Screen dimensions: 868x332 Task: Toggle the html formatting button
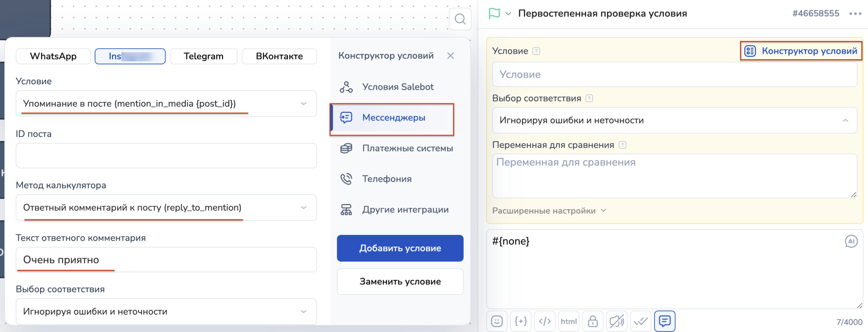pyautogui.click(x=568, y=321)
